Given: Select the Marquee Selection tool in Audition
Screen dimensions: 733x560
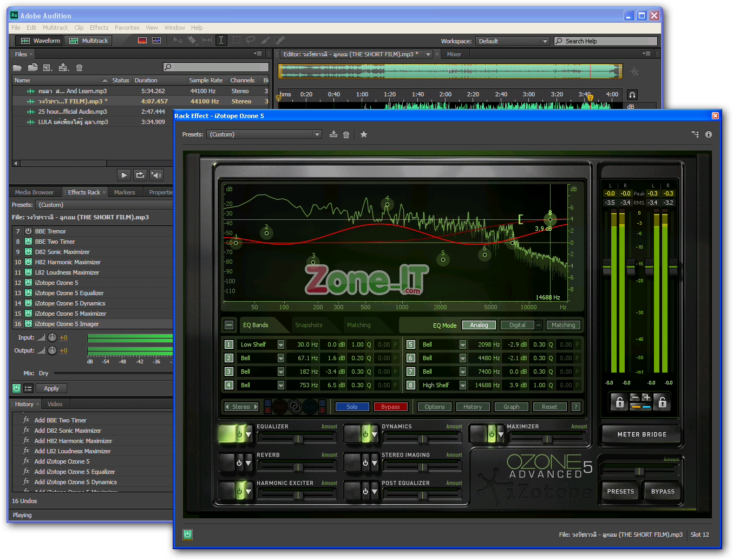Looking at the screenshot, I should coord(237,41).
